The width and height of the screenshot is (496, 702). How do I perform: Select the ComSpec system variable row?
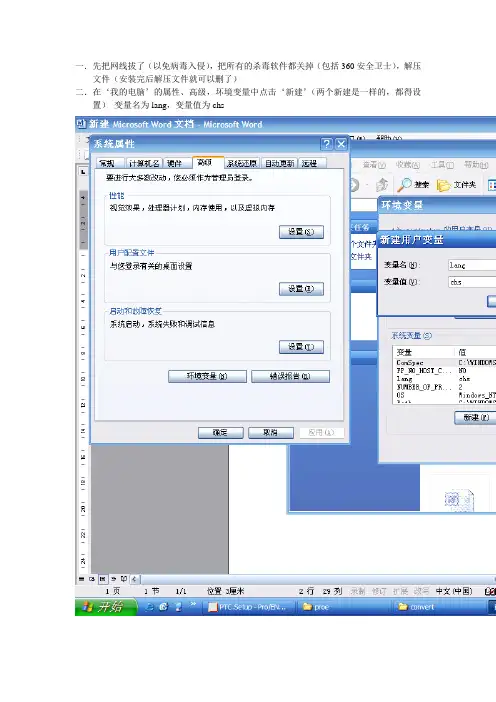pyautogui.click(x=445, y=363)
